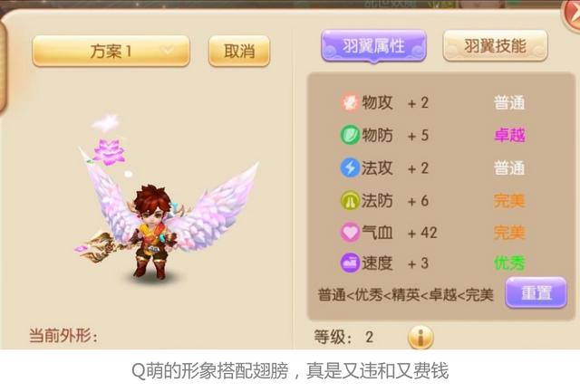Expand the 方案1 scheme dropdown
Screen dimensions: 580x392
tap(111, 51)
